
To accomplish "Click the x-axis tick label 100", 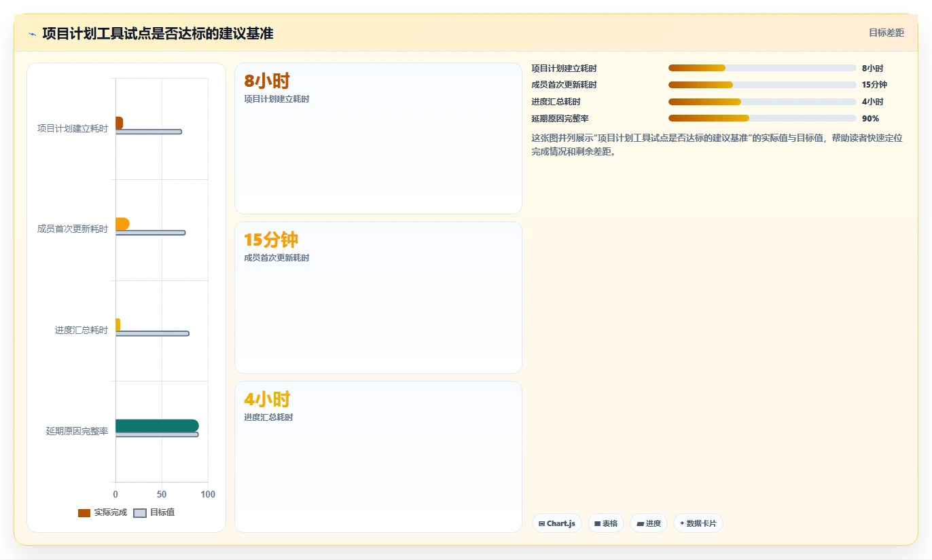I will 208,494.
